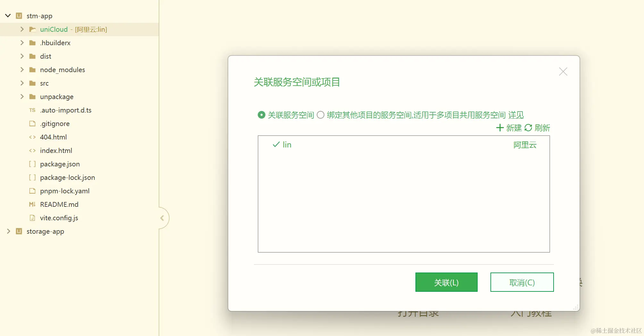Open the vite.config.js file
The image size is (644, 336).
59,218
